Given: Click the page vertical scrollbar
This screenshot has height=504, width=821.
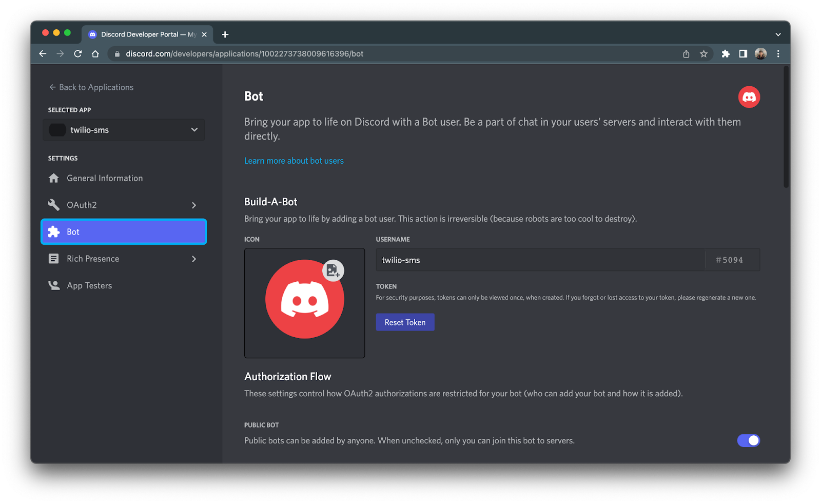Looking at the screenshot, I should coord(786,127).
